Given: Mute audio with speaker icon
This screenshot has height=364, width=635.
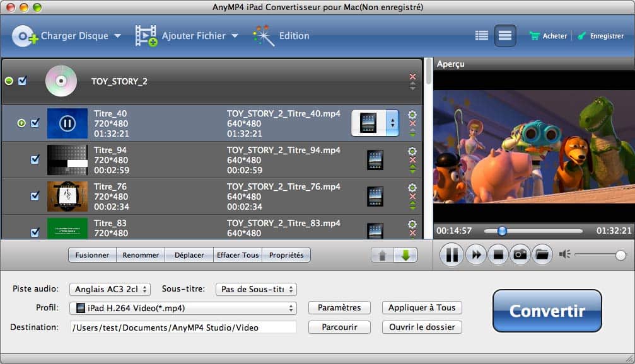Looking at the screenshot, I should coord(564,254).
